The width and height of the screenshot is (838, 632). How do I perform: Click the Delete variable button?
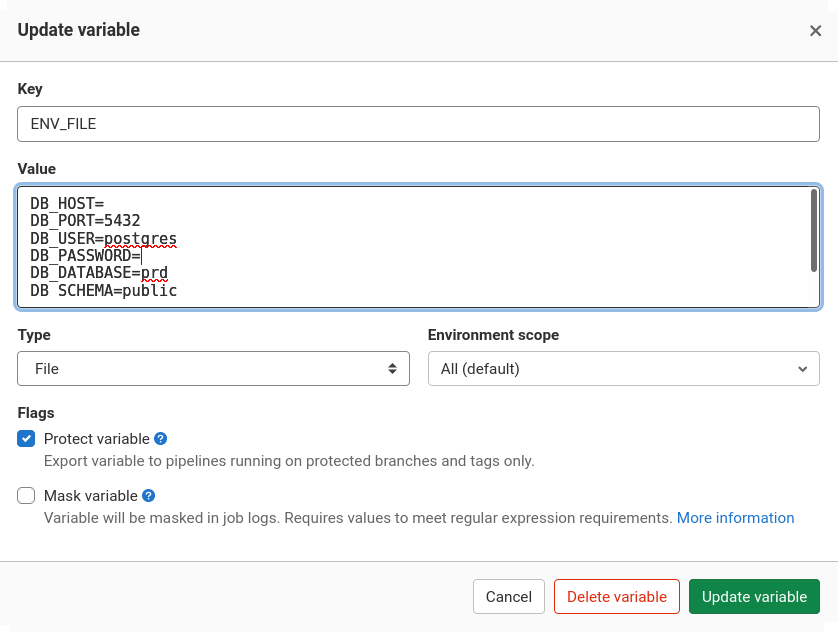pos(616,596)
